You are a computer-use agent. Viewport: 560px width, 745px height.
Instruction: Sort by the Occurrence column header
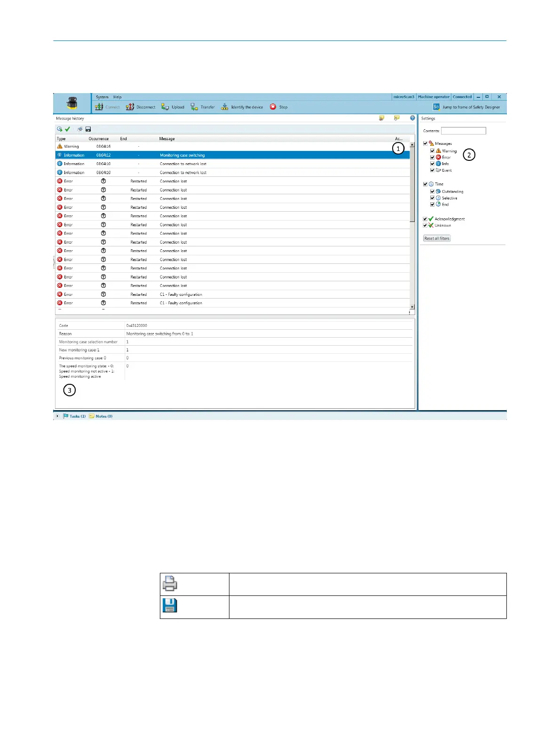click(x=99, y=139)
